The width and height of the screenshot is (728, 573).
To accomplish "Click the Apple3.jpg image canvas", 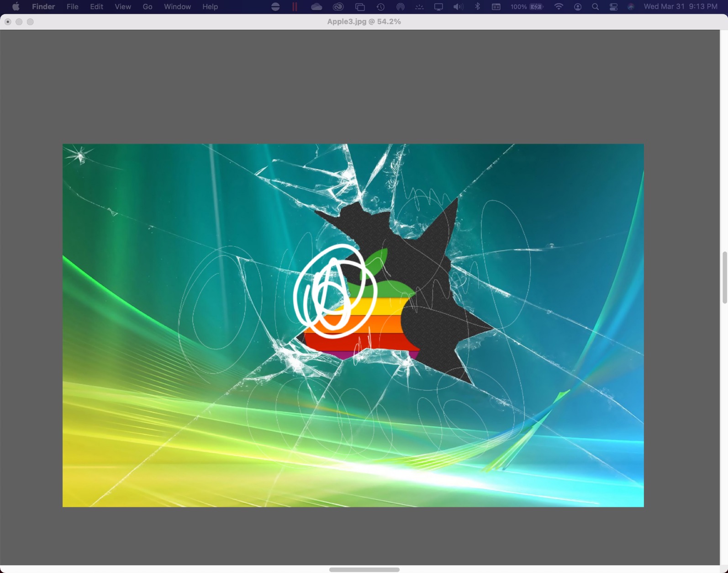I will click(353, 325).
